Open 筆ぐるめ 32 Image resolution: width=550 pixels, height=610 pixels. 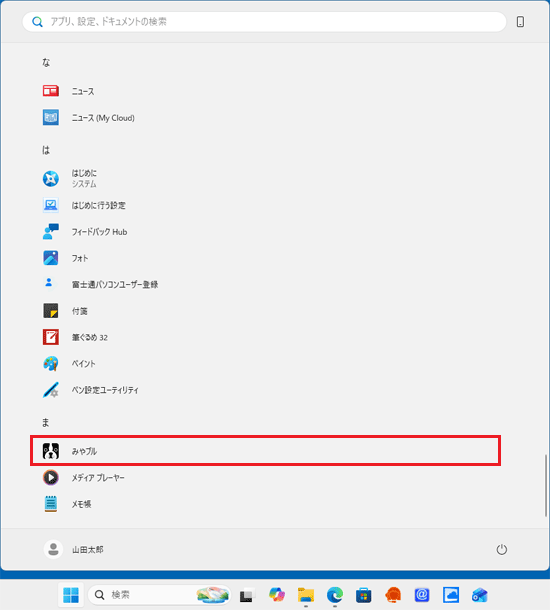pos(265,337)
